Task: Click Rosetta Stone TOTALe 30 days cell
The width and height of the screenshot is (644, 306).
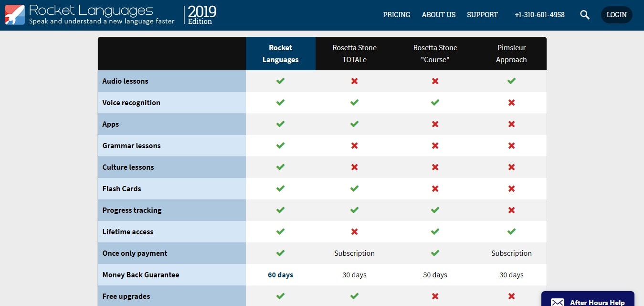Action: [354, 275]
